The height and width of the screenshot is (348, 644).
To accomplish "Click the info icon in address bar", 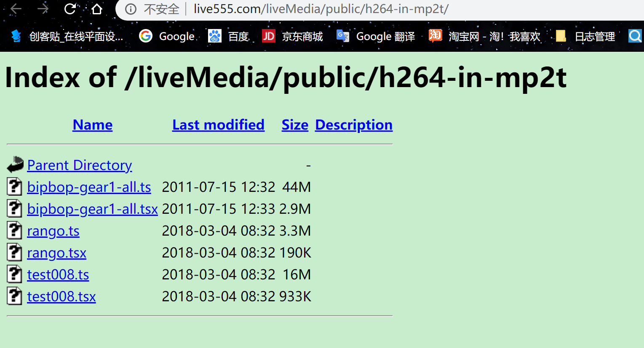I will click(131, 8).
